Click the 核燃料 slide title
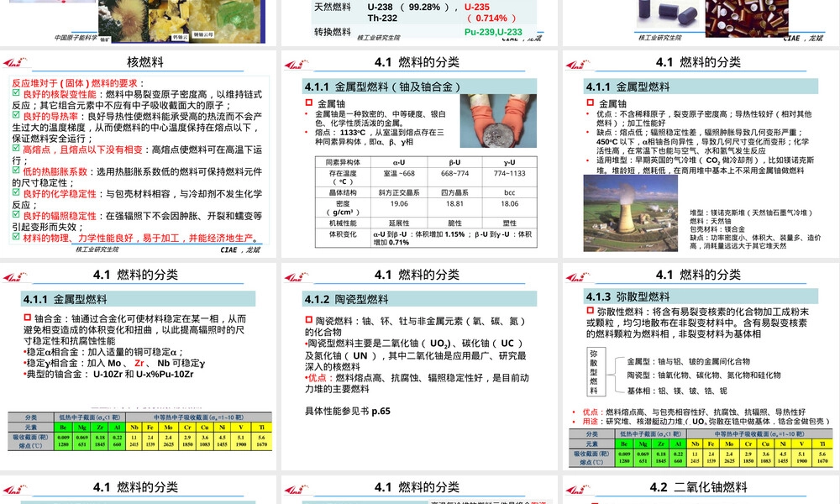 click(x=145, y=62)
